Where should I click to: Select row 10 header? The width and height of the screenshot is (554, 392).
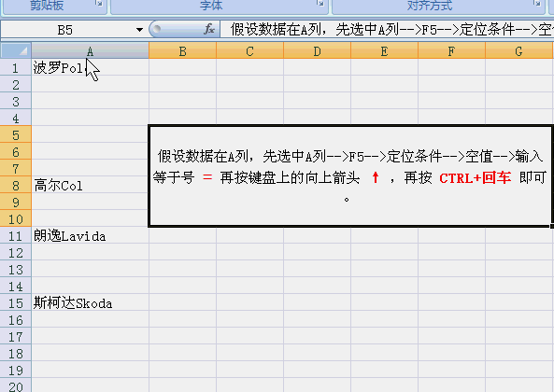[x=16, y=219]
